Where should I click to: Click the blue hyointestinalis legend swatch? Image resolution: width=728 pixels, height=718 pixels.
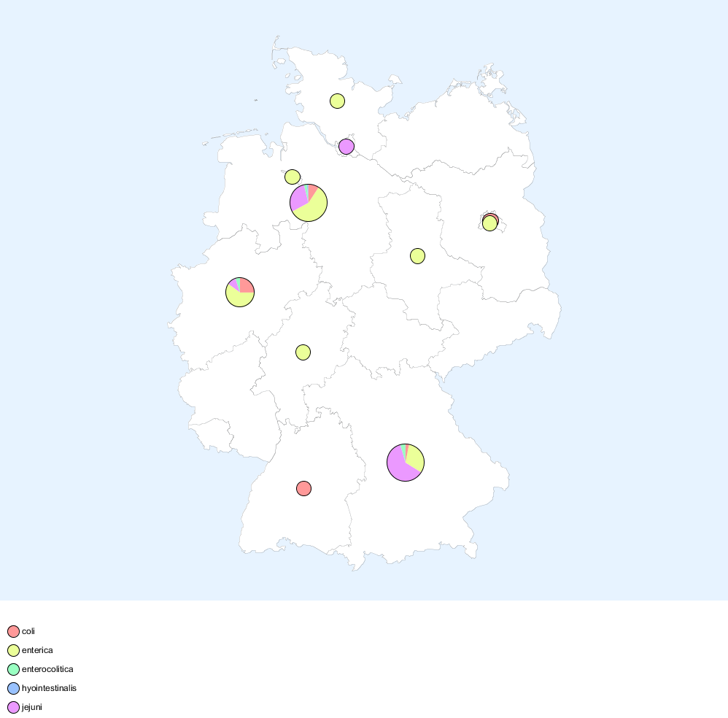[x=13, y=689]
